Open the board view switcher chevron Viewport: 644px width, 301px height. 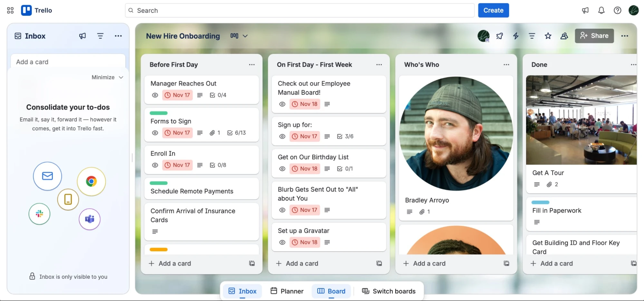pyautogui.click(x=245, y=36)
